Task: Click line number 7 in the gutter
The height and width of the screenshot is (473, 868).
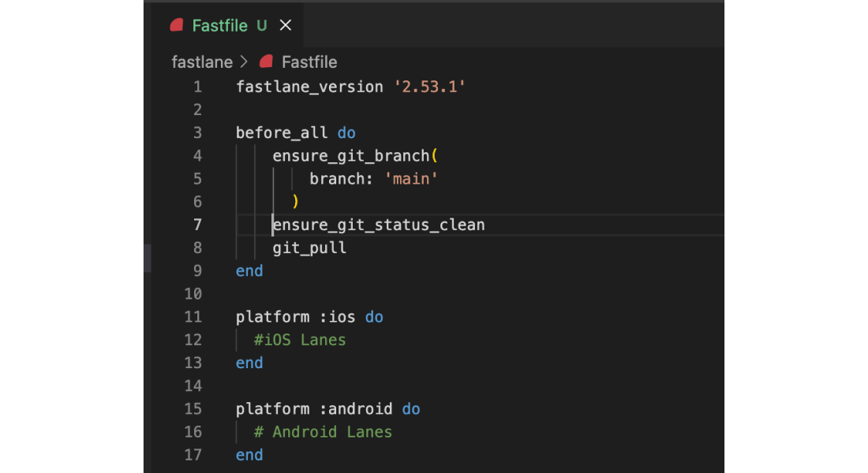Action: point(196,225)
